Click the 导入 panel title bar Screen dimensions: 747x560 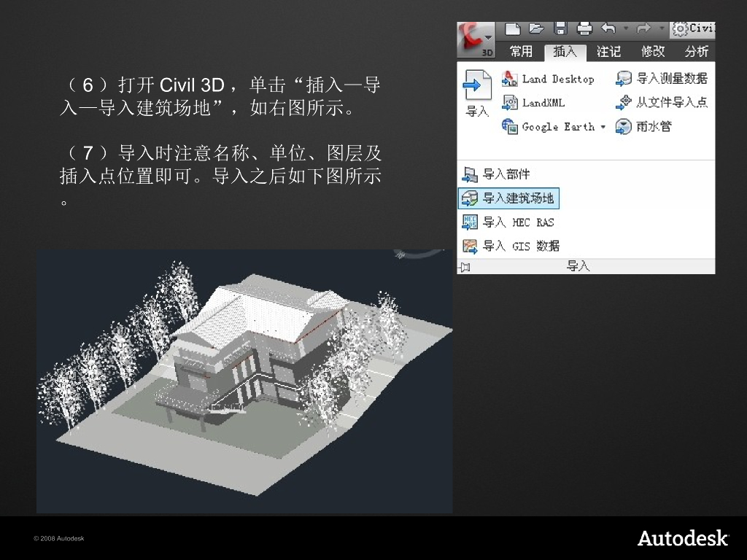pos(586,266)
